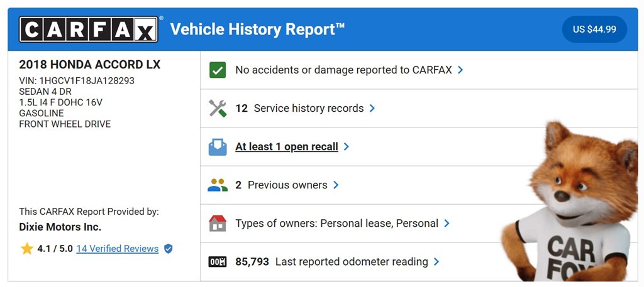Click the blue open recall envelope icon
The width and height of the screenshot is (644, 287).
[217, 147]
